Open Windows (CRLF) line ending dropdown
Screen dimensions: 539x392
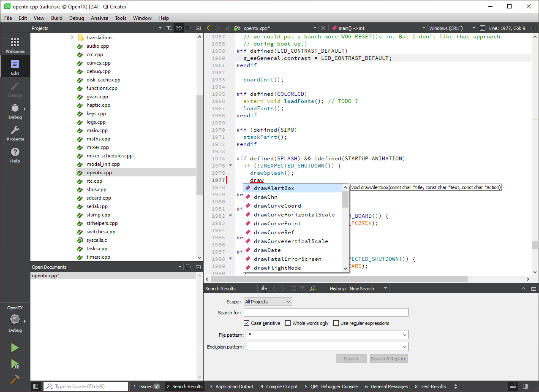tap(452, 28)
